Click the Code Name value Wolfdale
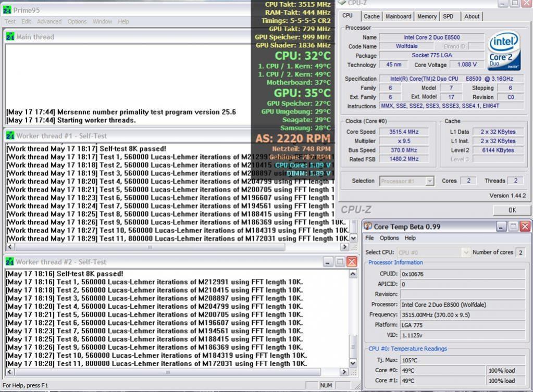Image resolution: width=533 pixels, height=392 pixels. point(406,46)
